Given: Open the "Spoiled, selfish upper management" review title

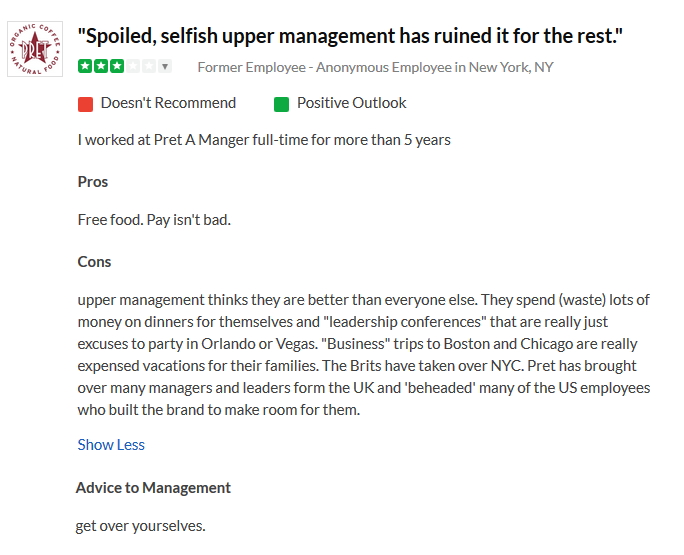Looking at the screenshot, I should click(x=351, y=36).
